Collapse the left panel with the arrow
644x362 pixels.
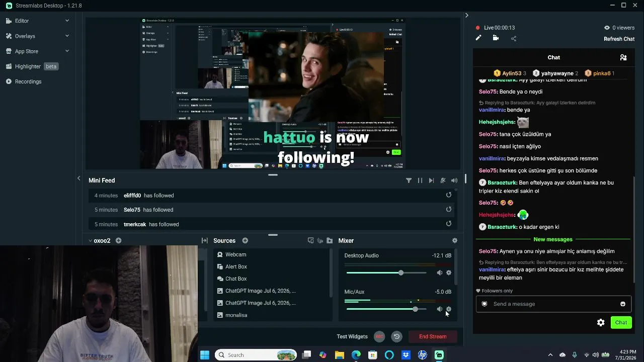(x=78, y=178)
